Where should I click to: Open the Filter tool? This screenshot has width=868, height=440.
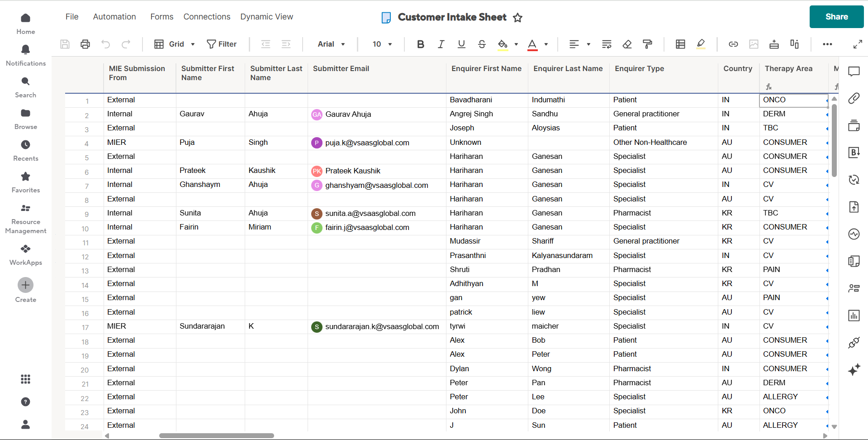pyautogui.click(x=222, y=44)
